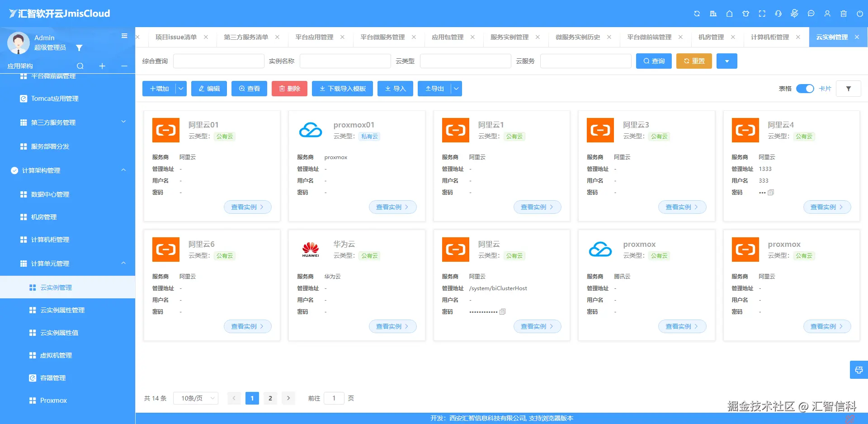Click the power logout icon
The width and height of the screenshot is (868, 424).
coord(860,14)
